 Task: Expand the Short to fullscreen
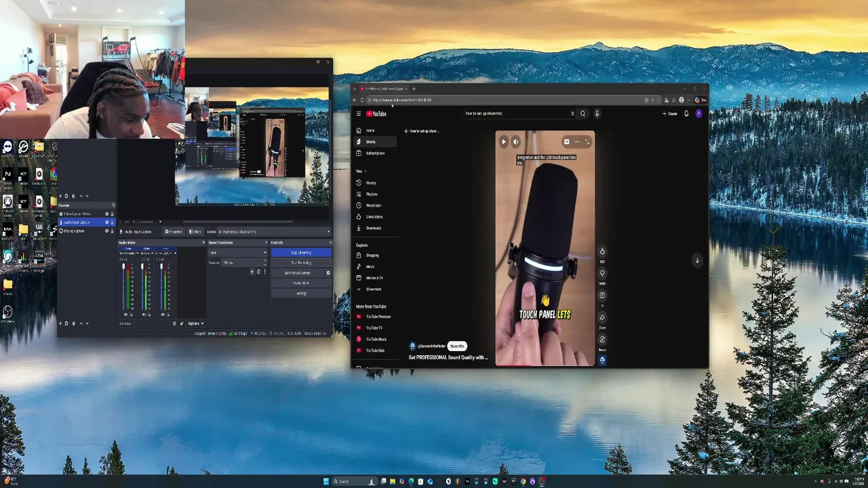click(587, 142)
